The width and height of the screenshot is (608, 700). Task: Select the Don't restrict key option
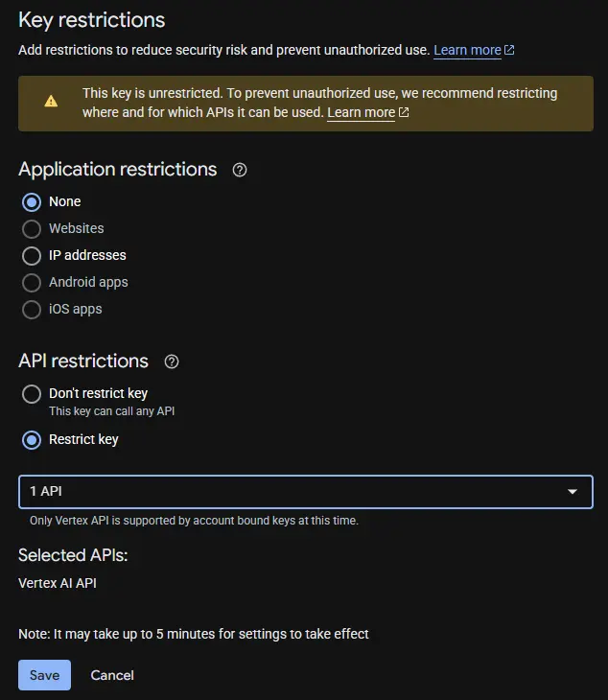click(32, 394)
